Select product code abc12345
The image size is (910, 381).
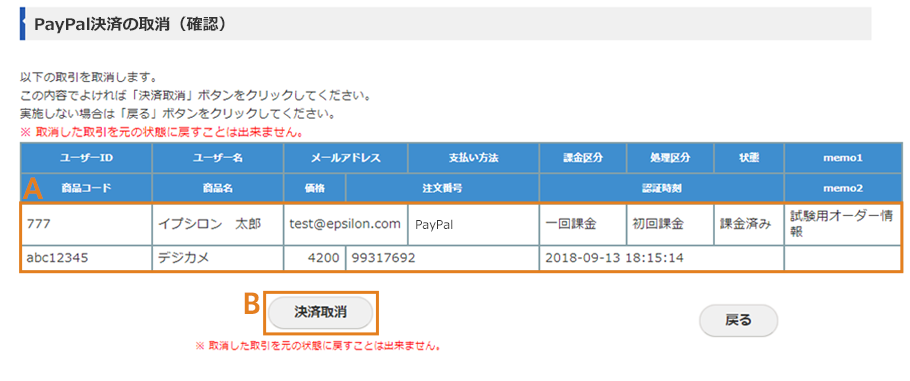coord(86,258)
